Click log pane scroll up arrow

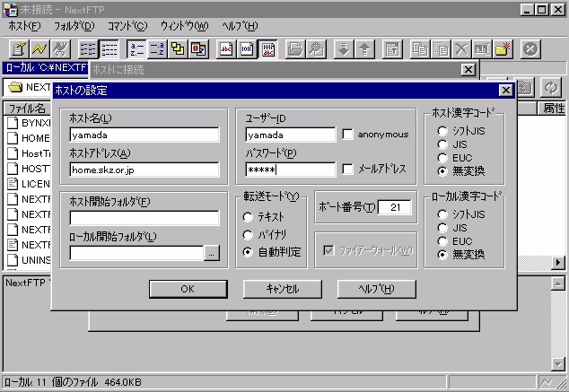[558, 283]
